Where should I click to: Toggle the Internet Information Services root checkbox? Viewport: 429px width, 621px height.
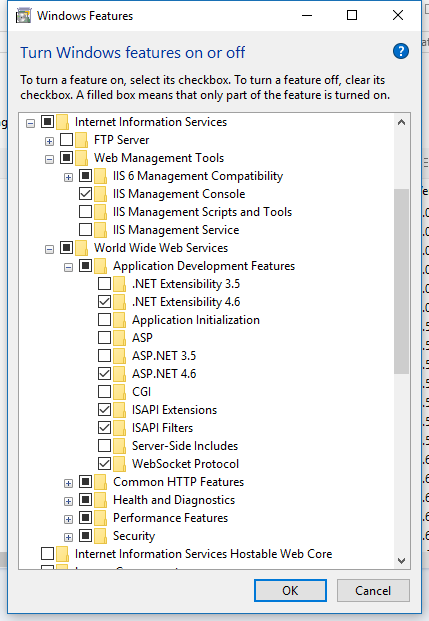click(x=48, y=121)
